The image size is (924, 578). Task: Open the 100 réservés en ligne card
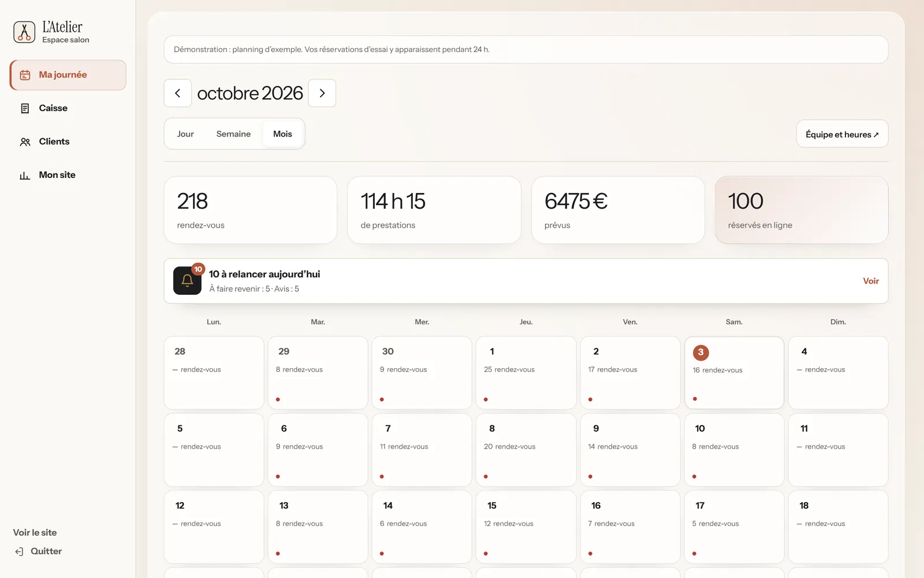[x=802, y=210]
